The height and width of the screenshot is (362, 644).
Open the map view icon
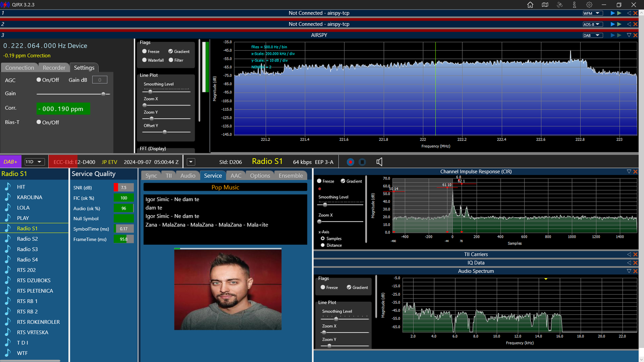coord(545,5)
